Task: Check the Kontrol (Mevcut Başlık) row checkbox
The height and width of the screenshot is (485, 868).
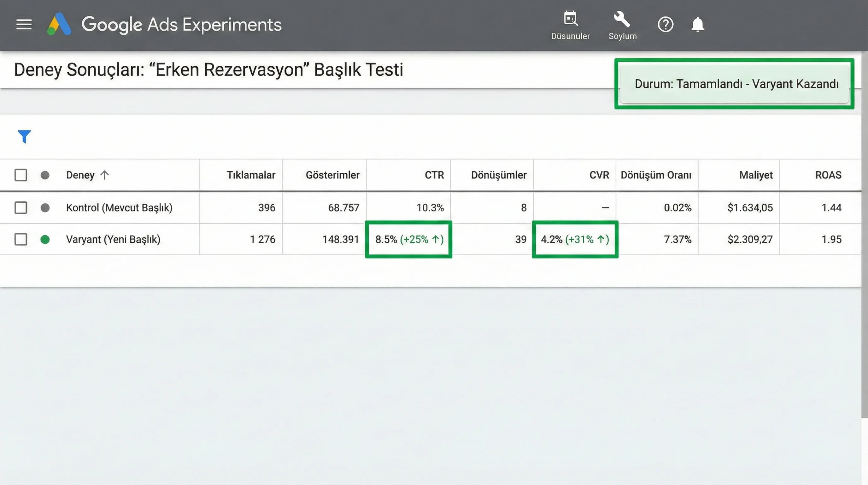Action: 21,208
